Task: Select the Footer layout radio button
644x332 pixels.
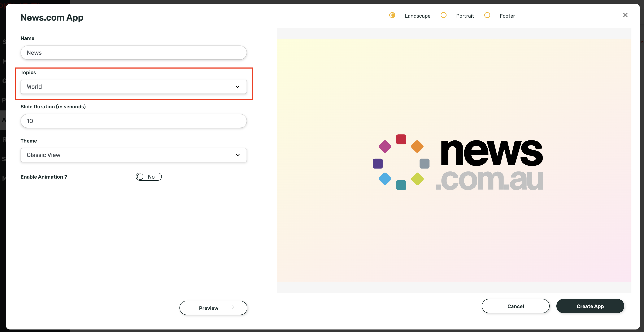Action: [487, 15]
